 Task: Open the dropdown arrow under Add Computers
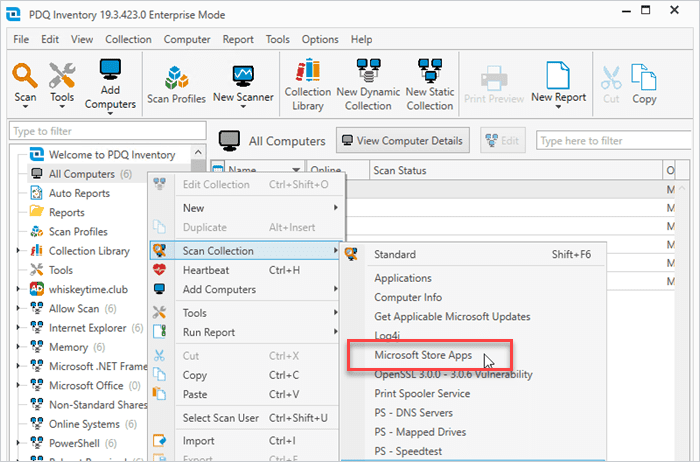110,113
